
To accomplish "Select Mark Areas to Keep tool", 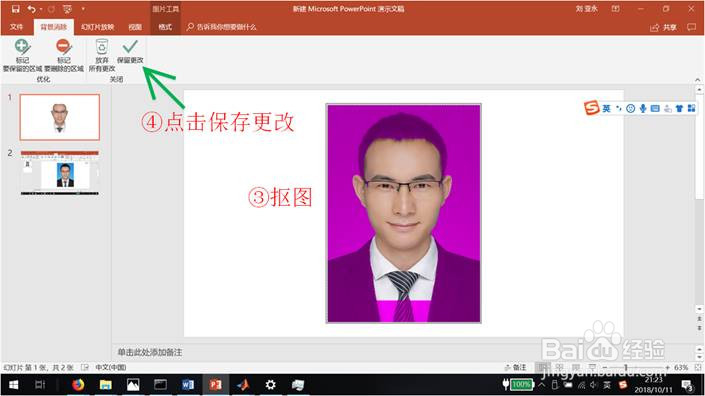I will pos(22,55).
